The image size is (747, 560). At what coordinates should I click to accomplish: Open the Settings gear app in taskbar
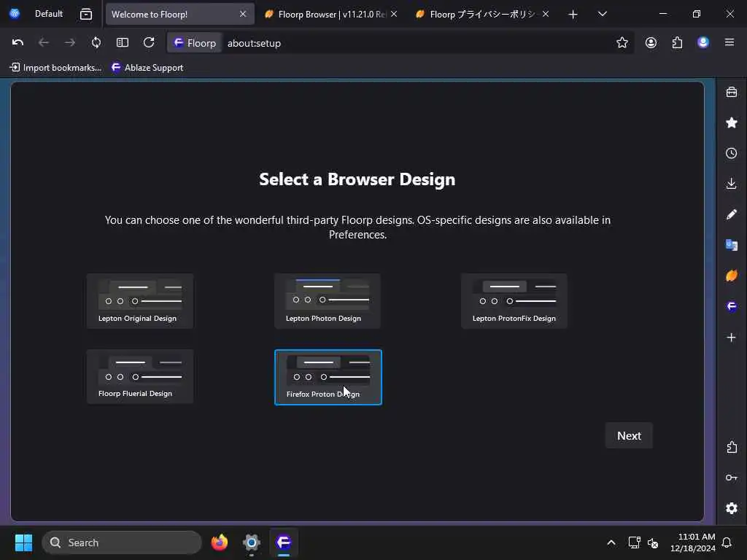click(252, 542)
